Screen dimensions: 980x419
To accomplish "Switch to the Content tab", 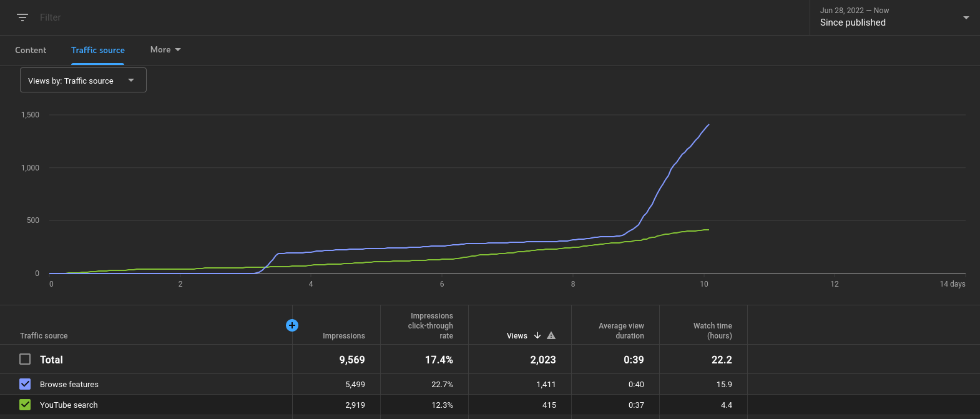I will (x=31, y=50).
